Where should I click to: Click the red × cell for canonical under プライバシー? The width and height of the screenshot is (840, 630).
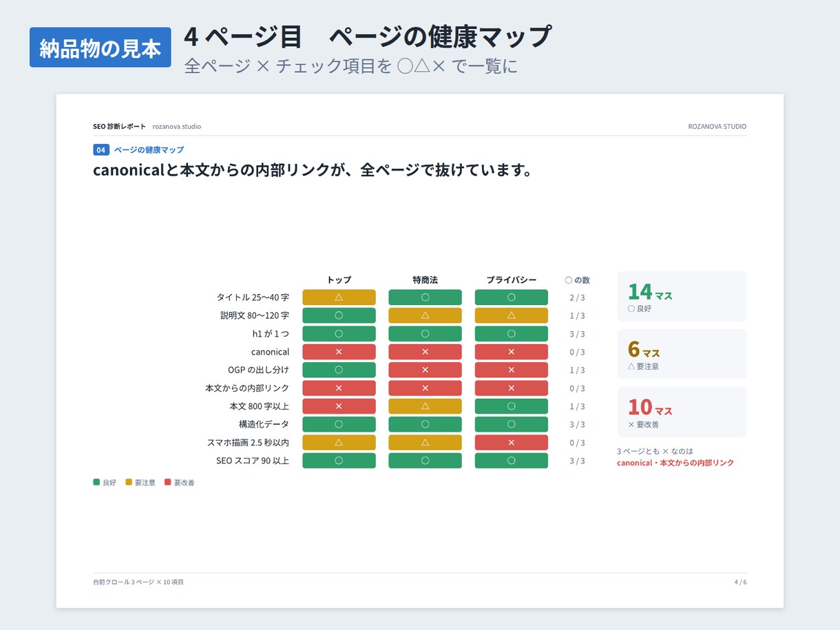click(511, 352)
